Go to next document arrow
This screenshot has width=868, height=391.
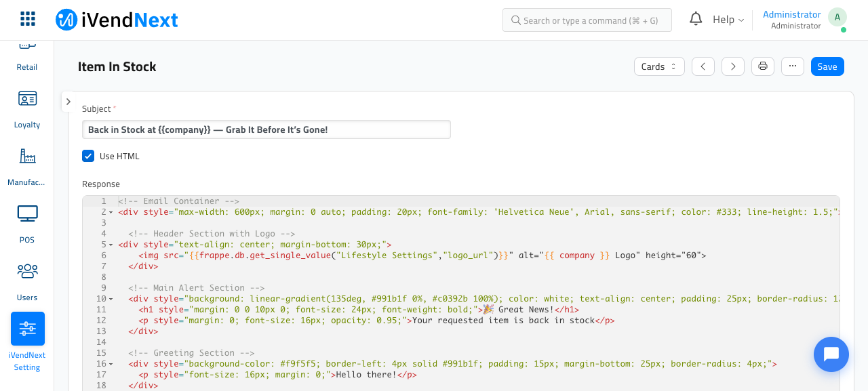[733, 66]
